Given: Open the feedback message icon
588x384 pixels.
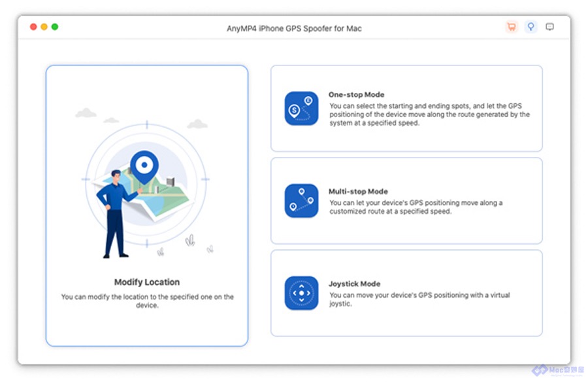Looking at the screenshot, I should [549, 27].
